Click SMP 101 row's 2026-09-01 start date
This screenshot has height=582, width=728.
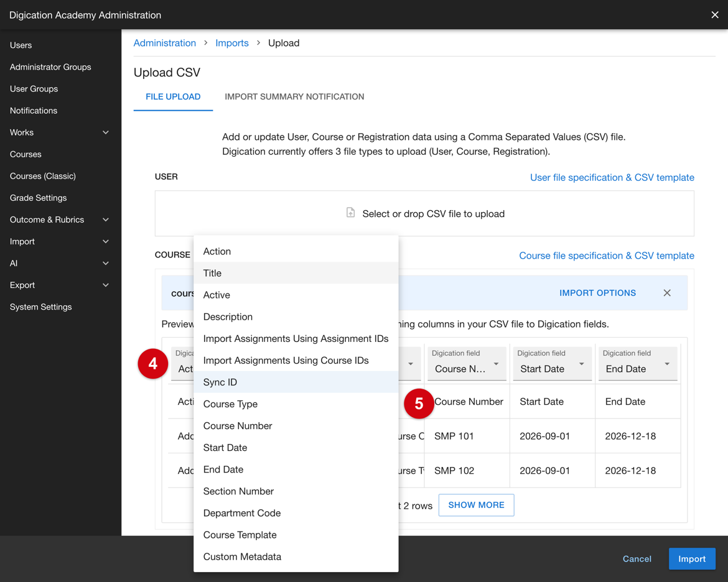coord(552,436)
